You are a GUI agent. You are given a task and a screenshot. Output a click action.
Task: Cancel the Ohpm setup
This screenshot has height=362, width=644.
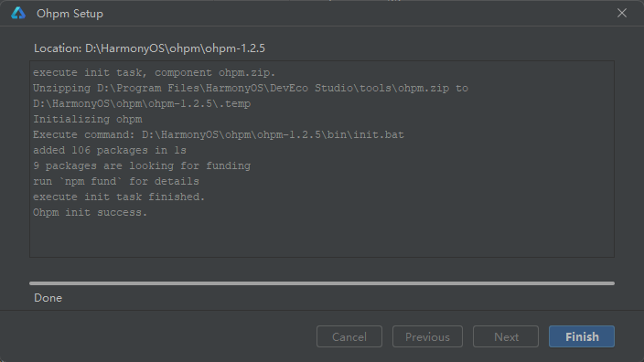tap(349, 336)
